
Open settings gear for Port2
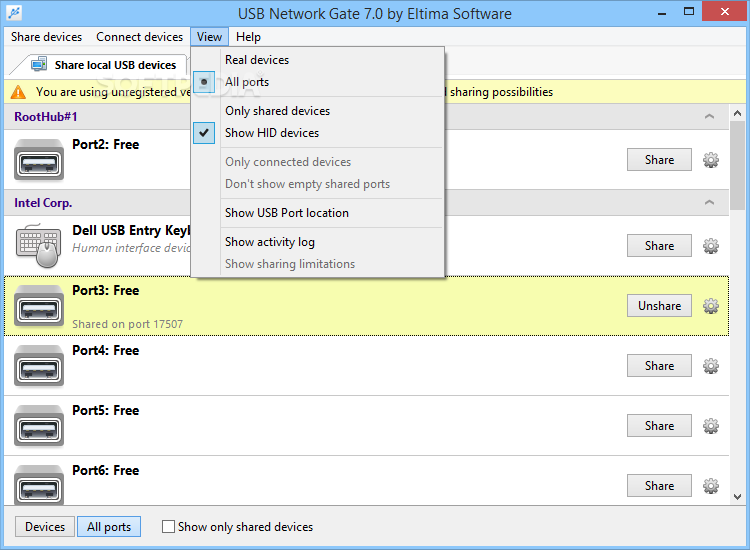pyautogui.click(x=710, y=160)
